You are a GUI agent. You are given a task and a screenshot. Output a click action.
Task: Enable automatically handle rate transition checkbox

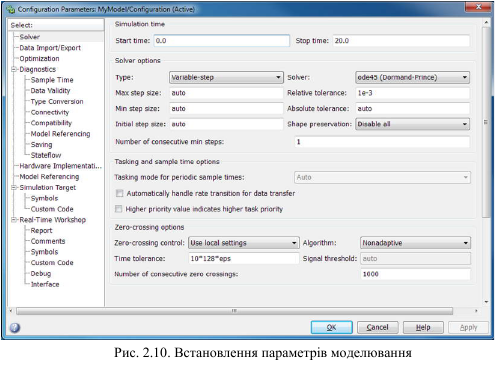click(x=119, y=193)
